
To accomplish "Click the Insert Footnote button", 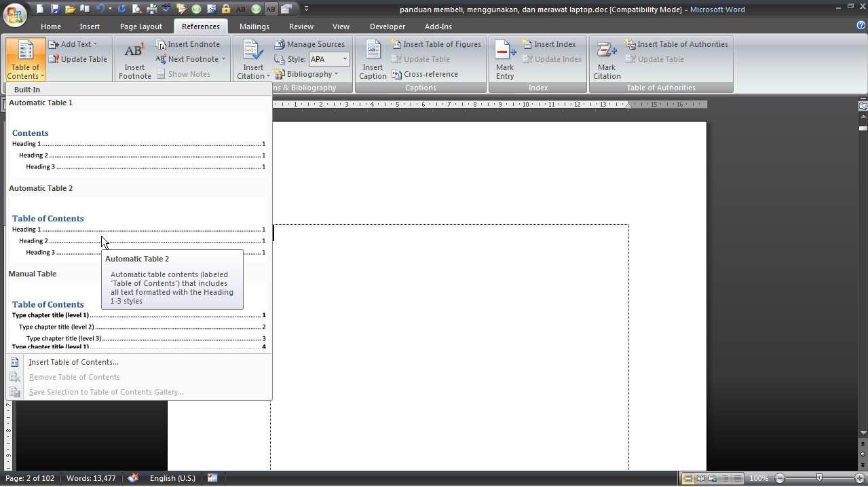I will click(x=134, y=60).
